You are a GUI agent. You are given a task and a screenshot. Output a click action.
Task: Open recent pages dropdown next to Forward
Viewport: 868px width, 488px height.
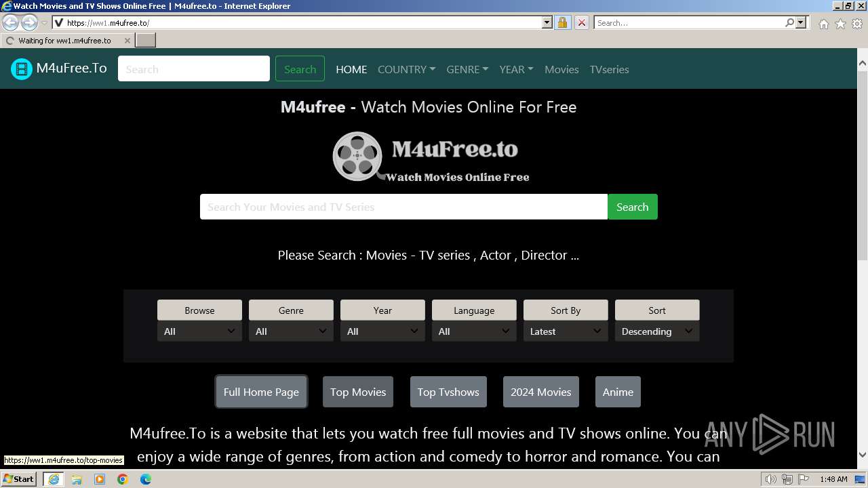(44, 23)
